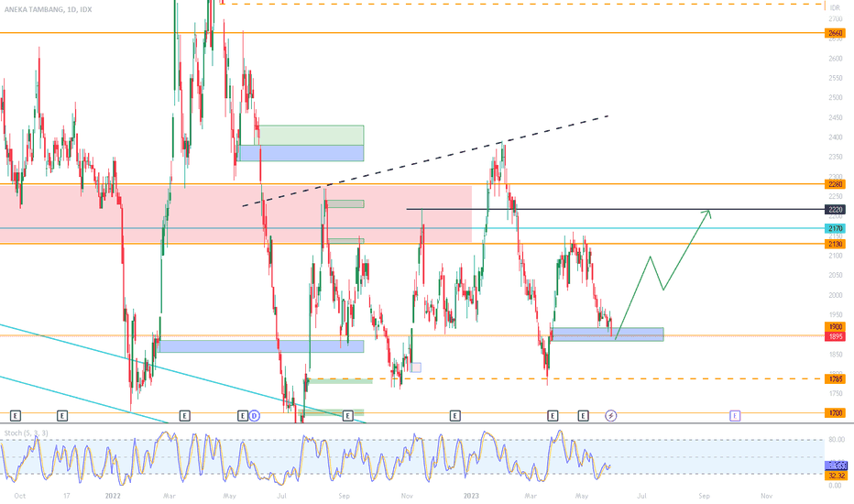Click the Stoch (5, 3, 3) indicator legend
The image size is (854, 504).
tap(27, 433)
